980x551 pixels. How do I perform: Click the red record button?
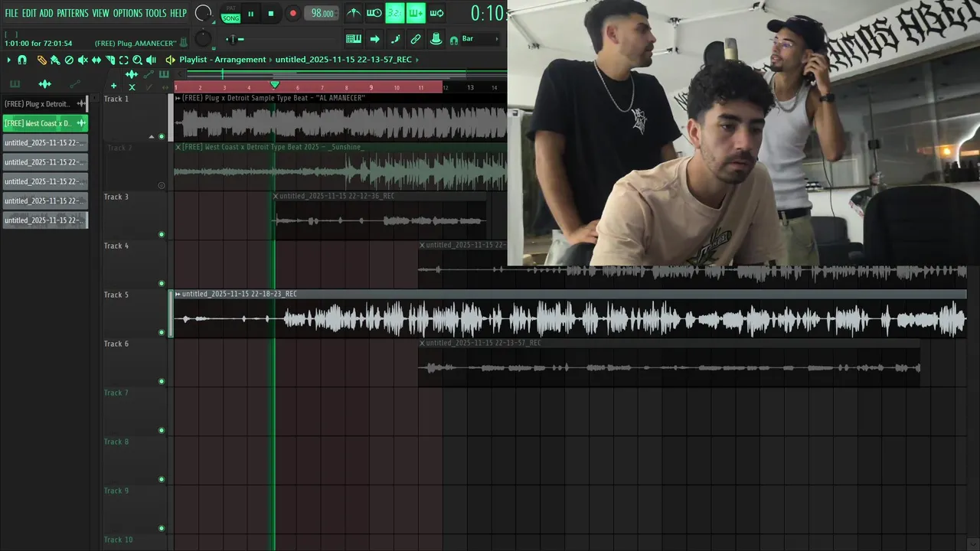(x=293, y=13)
